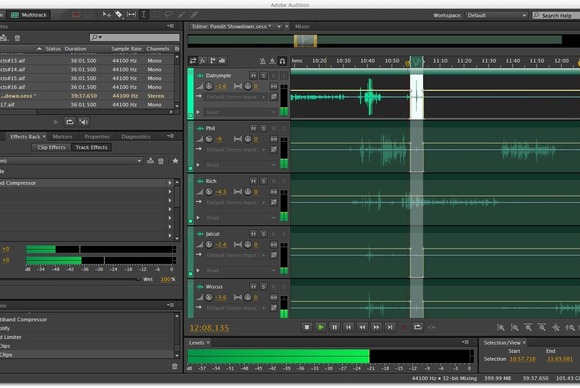
Task: Mute the Dalrymple track
Action: (x=253, y=75)
